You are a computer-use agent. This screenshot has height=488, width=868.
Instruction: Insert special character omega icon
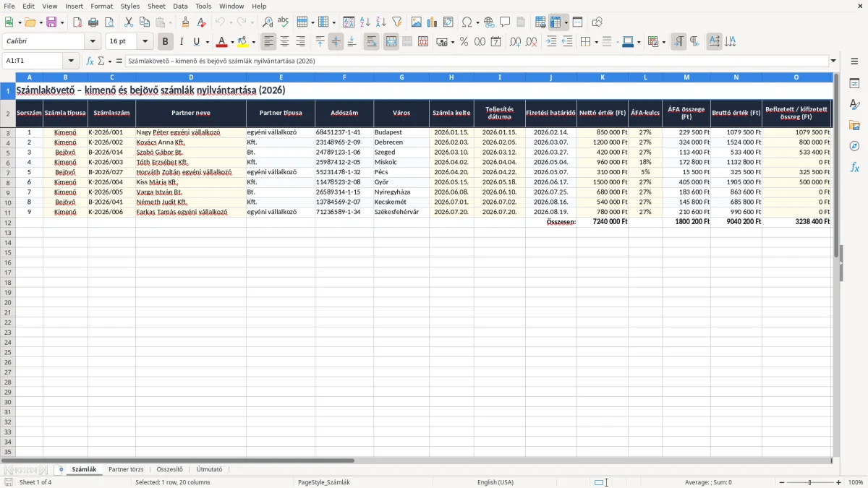[x=467, y=22]
